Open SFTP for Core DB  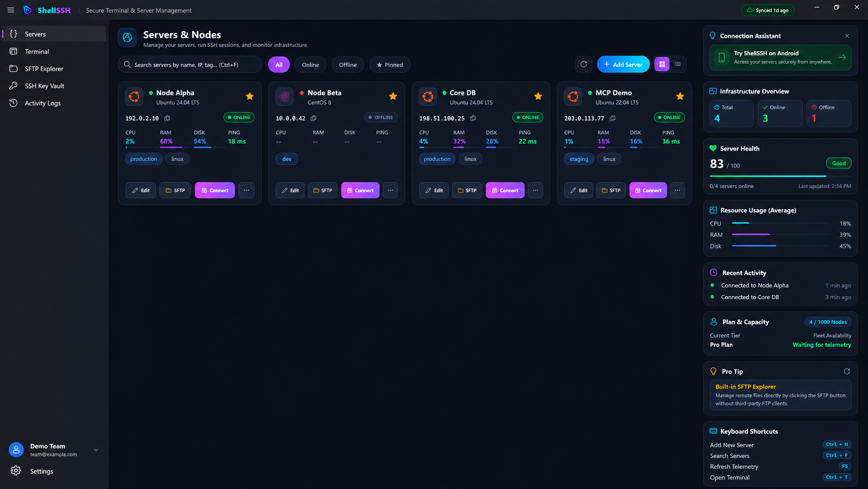467,190
